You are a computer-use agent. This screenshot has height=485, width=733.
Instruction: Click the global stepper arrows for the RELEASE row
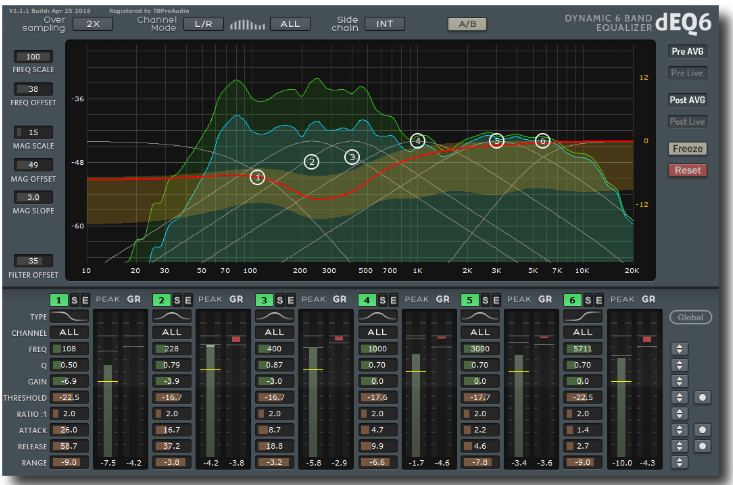click(679, 446)
